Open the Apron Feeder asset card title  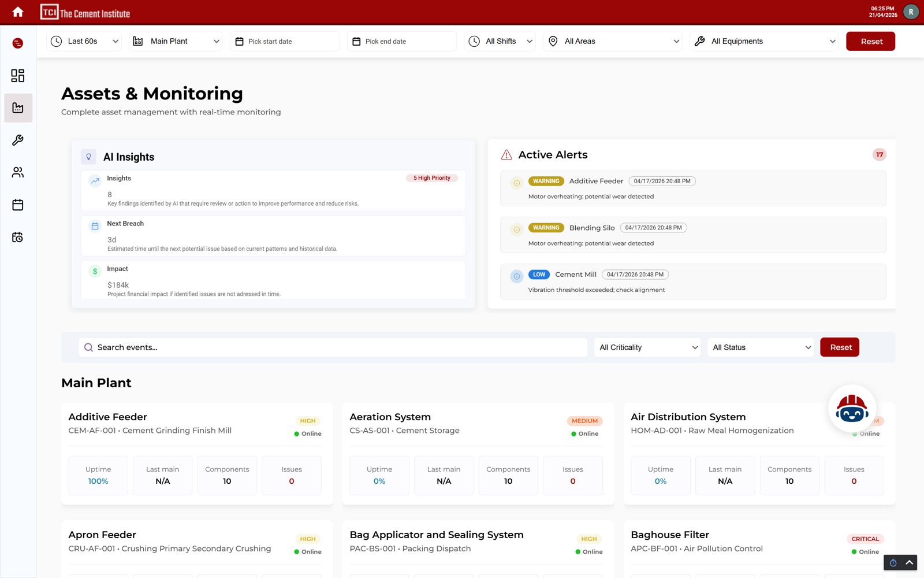[102, 535]
